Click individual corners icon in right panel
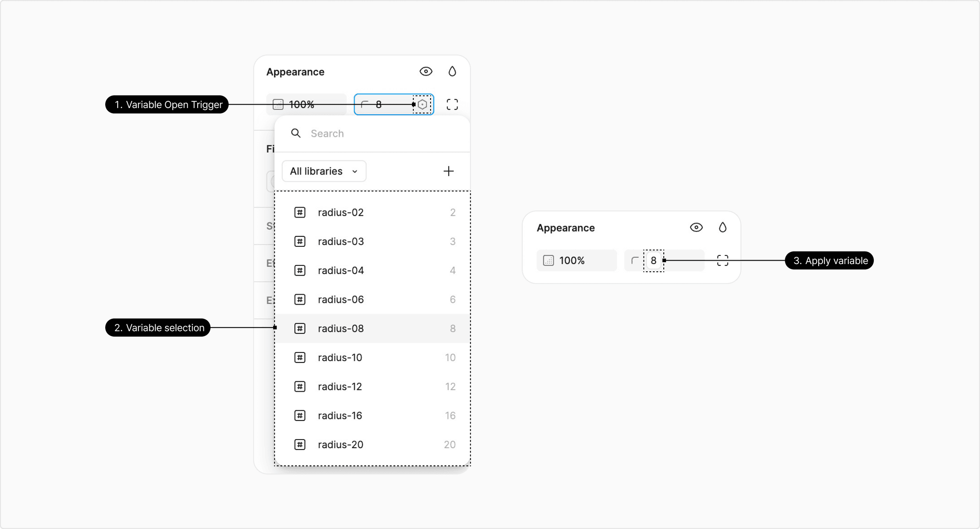This screenshot has width=980, height=529. point(723,261)
